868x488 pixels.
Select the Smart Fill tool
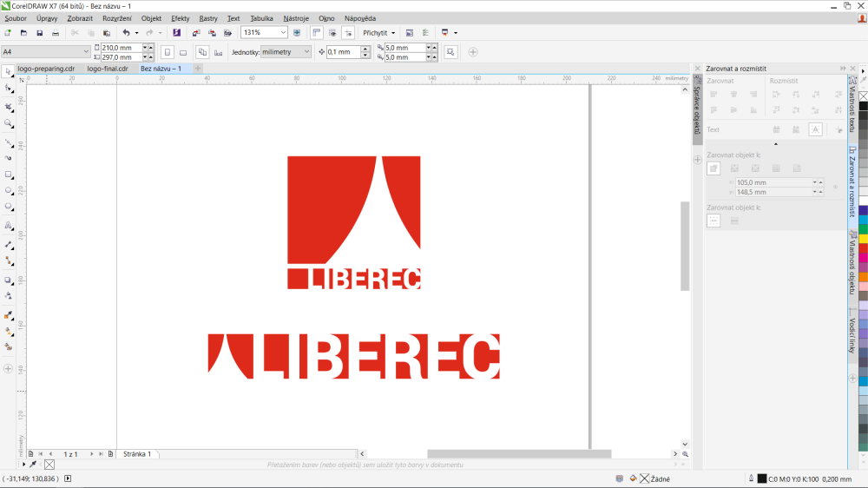(8, 346)
